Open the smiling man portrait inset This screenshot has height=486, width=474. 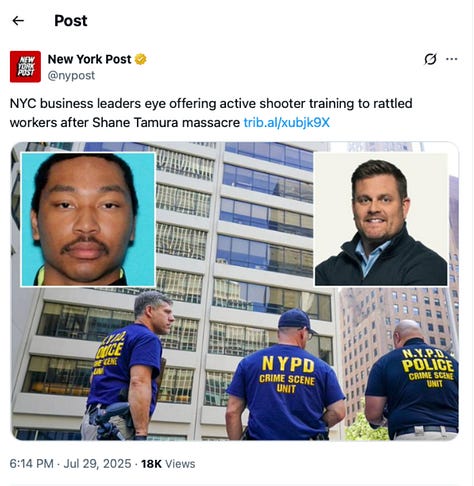pos(381,219)
